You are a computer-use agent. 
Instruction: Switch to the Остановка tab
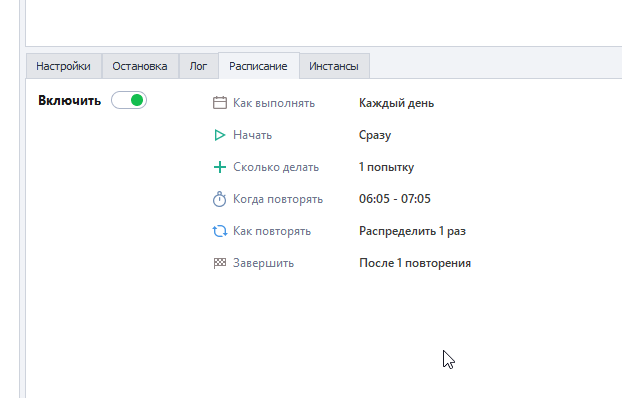point(140,66)
